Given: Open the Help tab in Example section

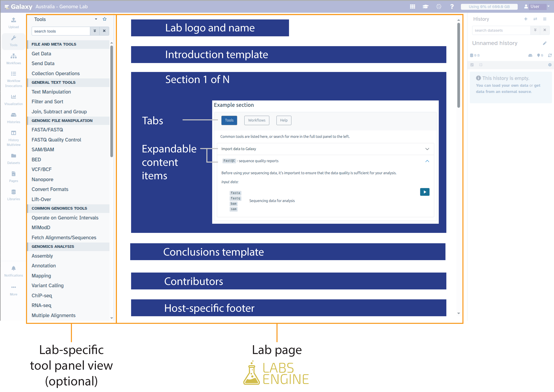Looking at the screenshot, I should [284, 120].
